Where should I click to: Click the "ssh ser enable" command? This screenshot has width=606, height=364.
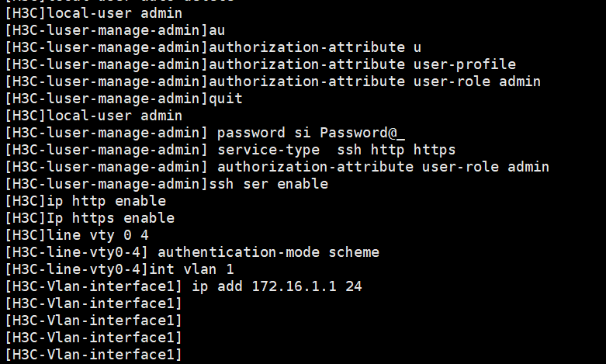coord(268,184)
